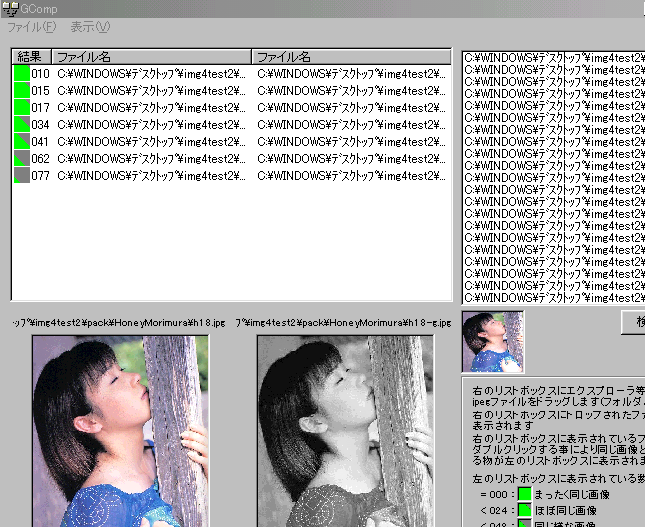
Task: Click the partly green icon for row 034
Action: point(21,125)
